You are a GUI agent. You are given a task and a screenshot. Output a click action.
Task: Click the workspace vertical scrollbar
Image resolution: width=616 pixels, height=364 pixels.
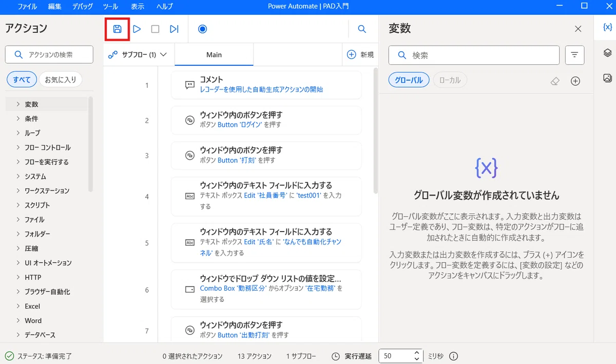(375, 131)
